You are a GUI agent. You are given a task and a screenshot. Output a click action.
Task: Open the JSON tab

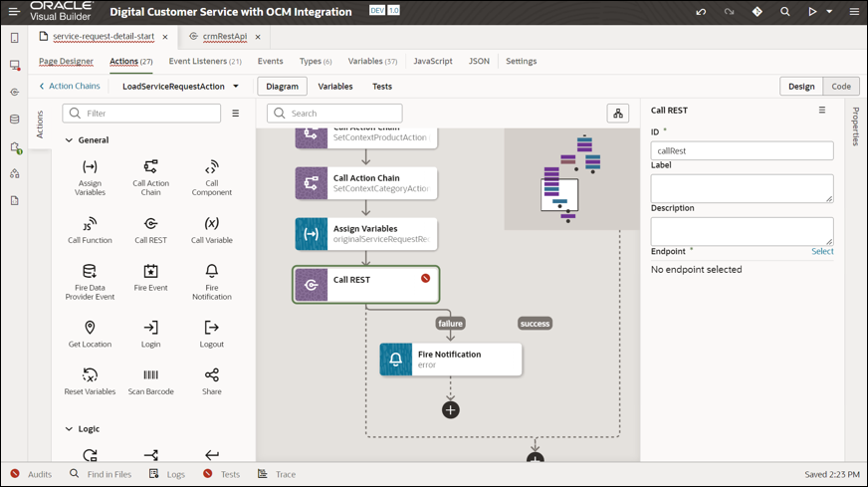479,61
